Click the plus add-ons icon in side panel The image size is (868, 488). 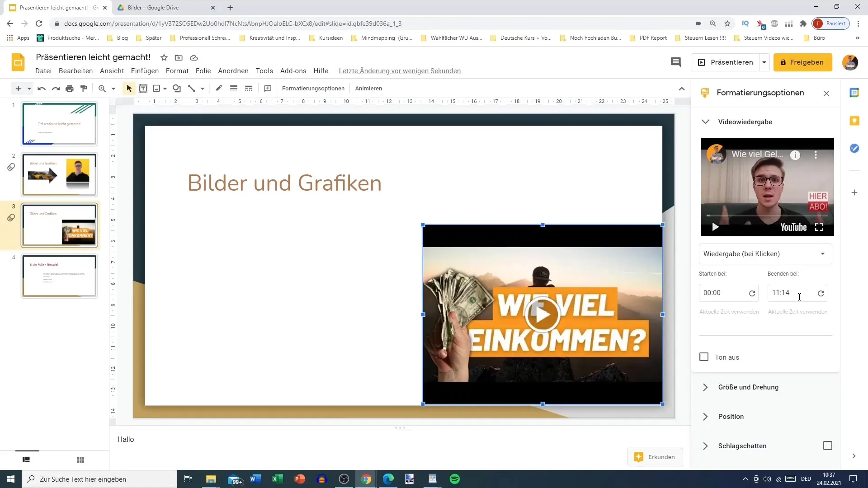click(x=854, y=193)
